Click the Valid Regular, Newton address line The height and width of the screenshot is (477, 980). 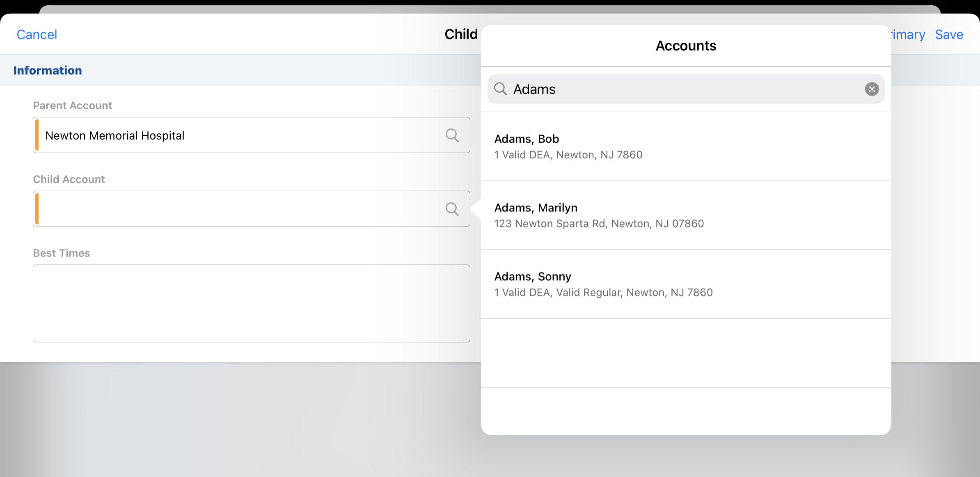click(x=603, y=293)
